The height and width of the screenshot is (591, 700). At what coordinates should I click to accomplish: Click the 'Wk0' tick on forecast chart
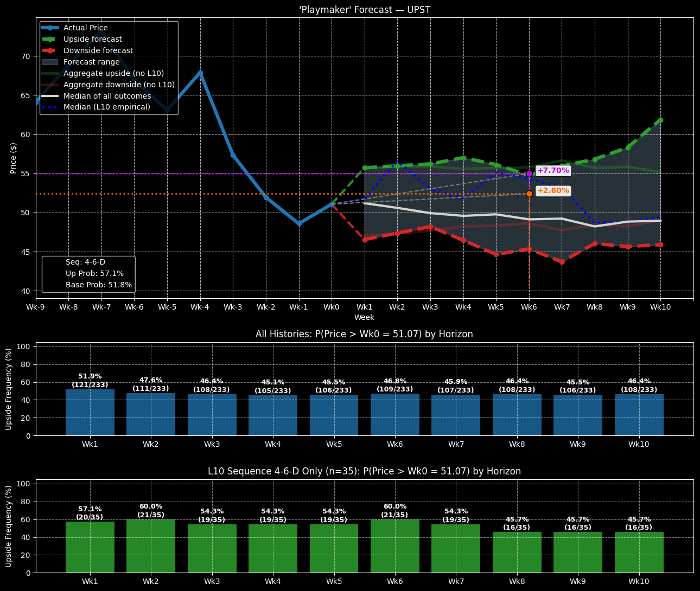[332, 307]
